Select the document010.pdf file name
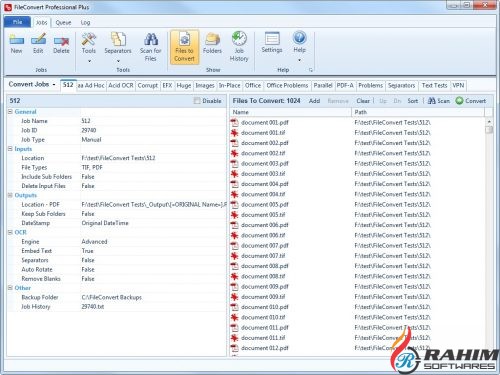Viewport: 500px width, 375px height. [x=265, y=307]
